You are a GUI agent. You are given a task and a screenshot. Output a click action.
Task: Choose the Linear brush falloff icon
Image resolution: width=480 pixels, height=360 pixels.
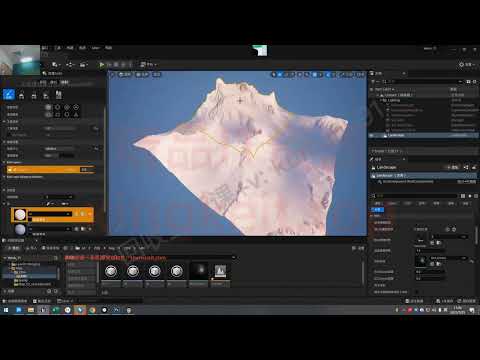(x=58, y=115)
